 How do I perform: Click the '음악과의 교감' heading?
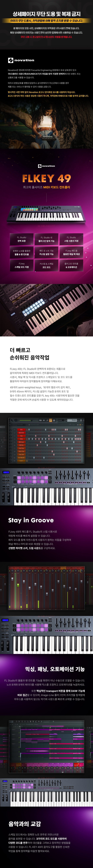(x=25, y=824)
